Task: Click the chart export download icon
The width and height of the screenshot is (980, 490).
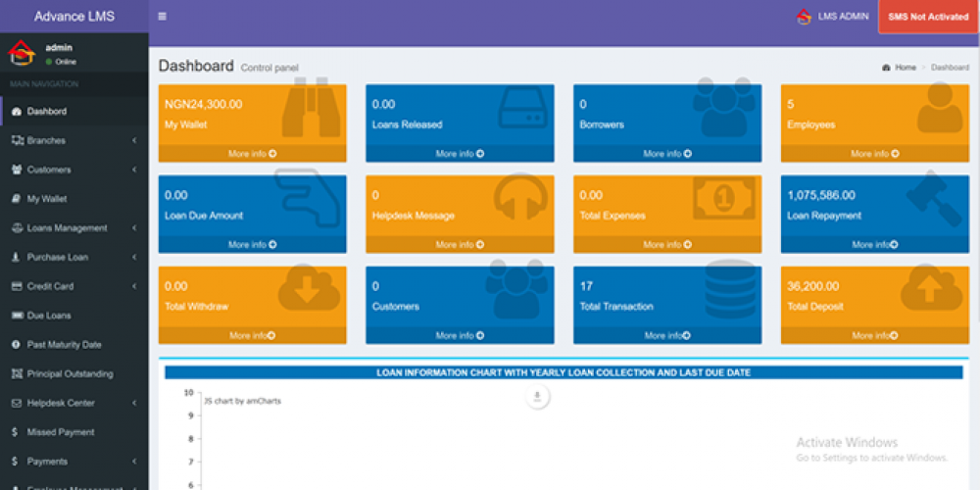Action: click(x=537, y=397)
